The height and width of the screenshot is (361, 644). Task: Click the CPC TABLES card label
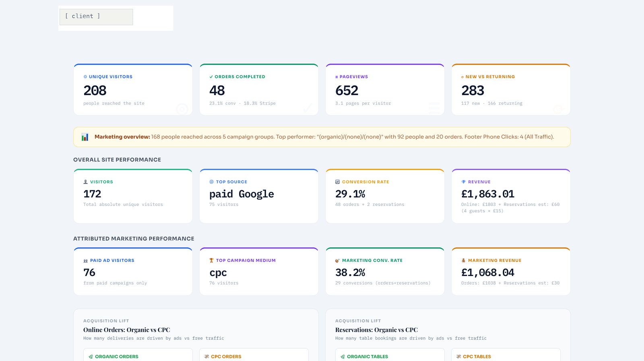point(477,357)
